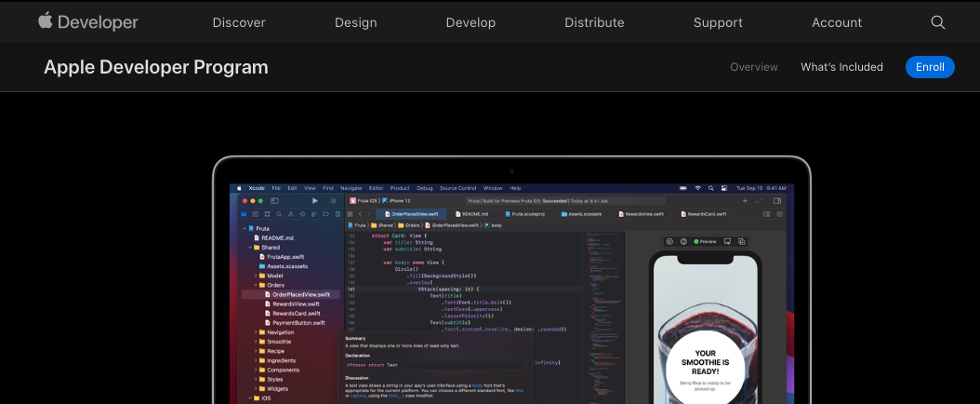This screenshot has width=980, height=404.
Task: Click the editor forward chevron
Action: point(369,214)
